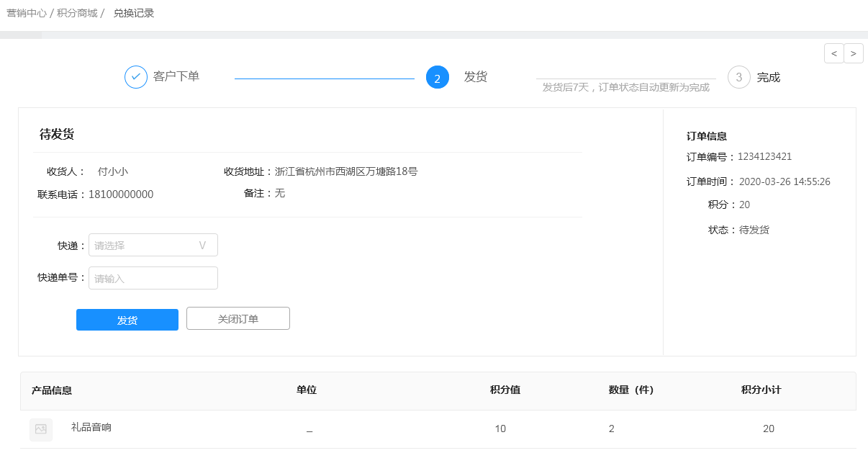Click the 积分小计 cell showing 20

769,429
